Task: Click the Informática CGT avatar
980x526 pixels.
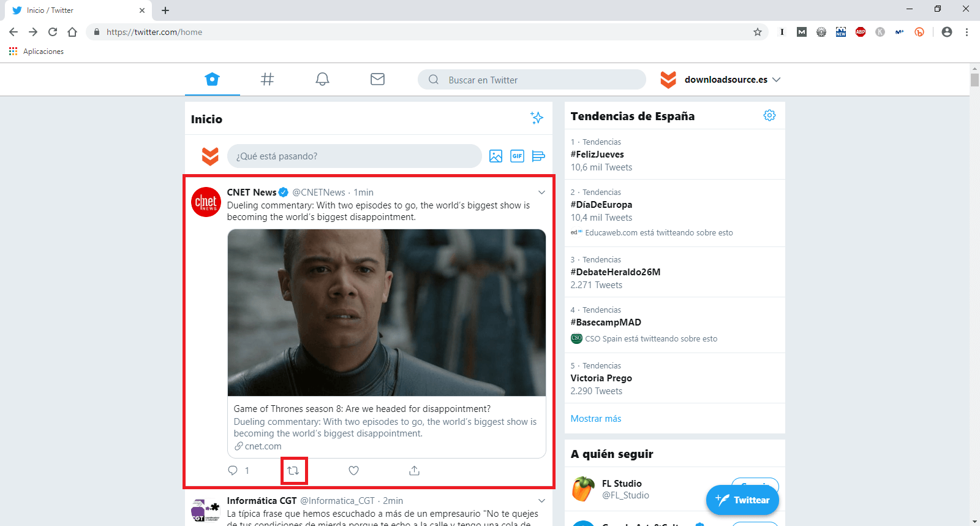Action: (x=205, y=510)
